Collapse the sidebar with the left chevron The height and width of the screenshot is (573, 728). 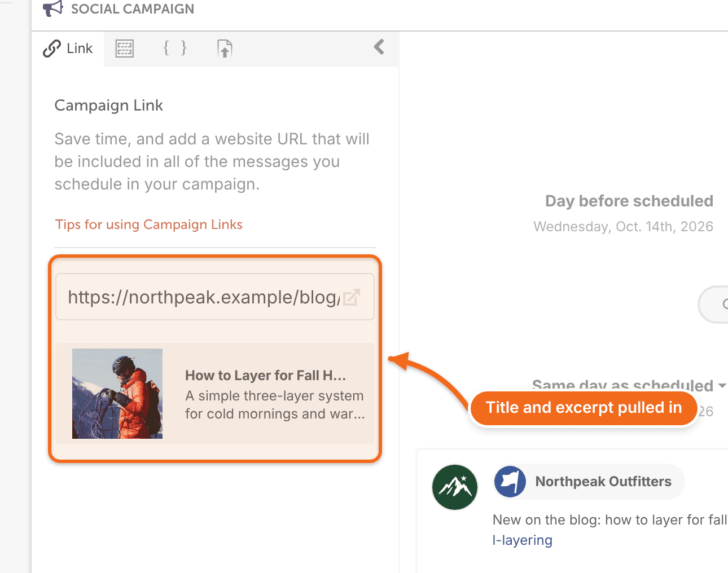coord(379,47)
